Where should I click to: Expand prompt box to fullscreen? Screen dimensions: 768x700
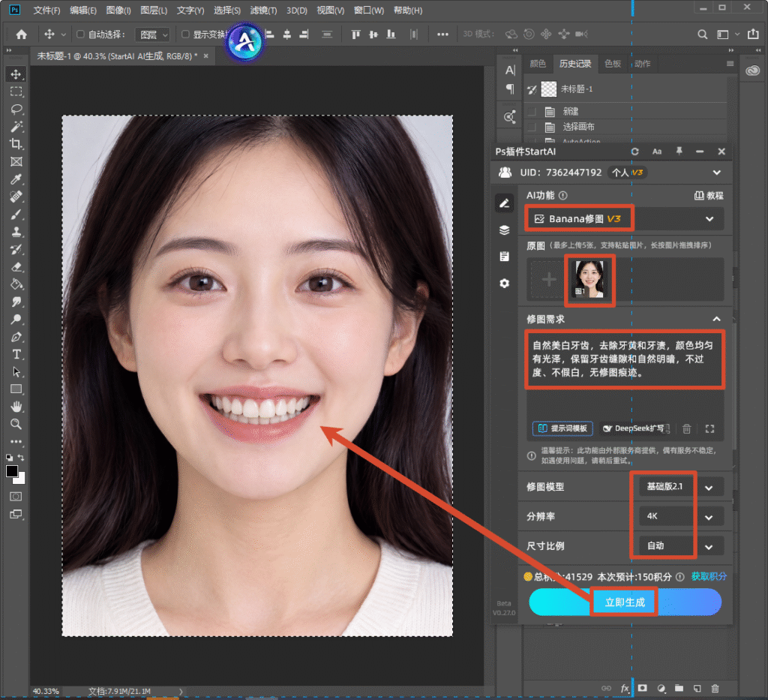pyautogui.click(x=709, y=429)
